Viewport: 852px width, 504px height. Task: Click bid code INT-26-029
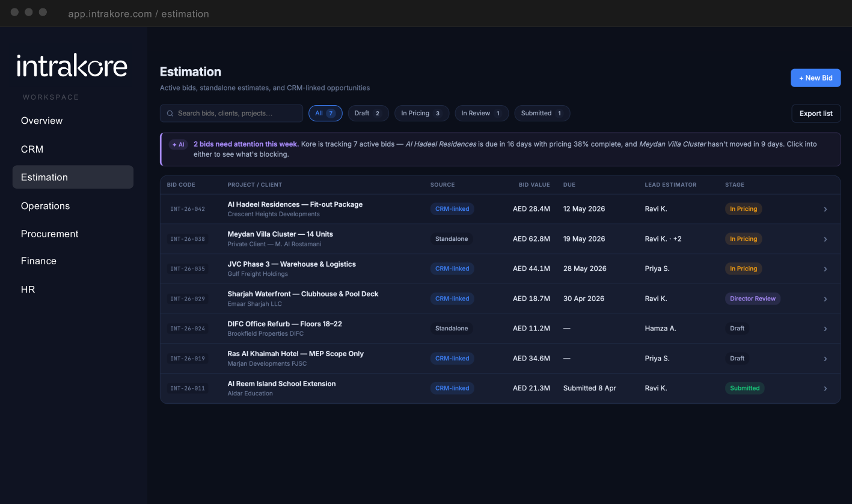tap(188, 299)
